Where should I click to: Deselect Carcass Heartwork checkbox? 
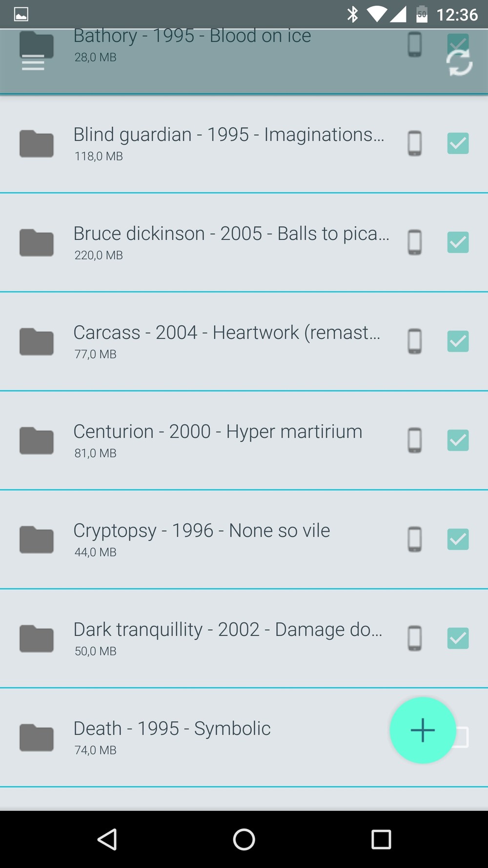pyautogui.click(x=458, y=341)
